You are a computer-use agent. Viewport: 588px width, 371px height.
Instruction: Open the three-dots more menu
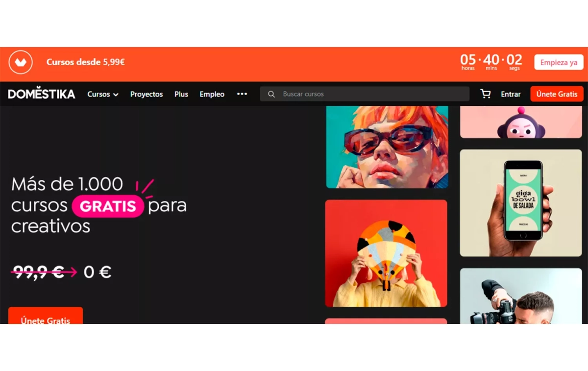(x=242, y=94)
